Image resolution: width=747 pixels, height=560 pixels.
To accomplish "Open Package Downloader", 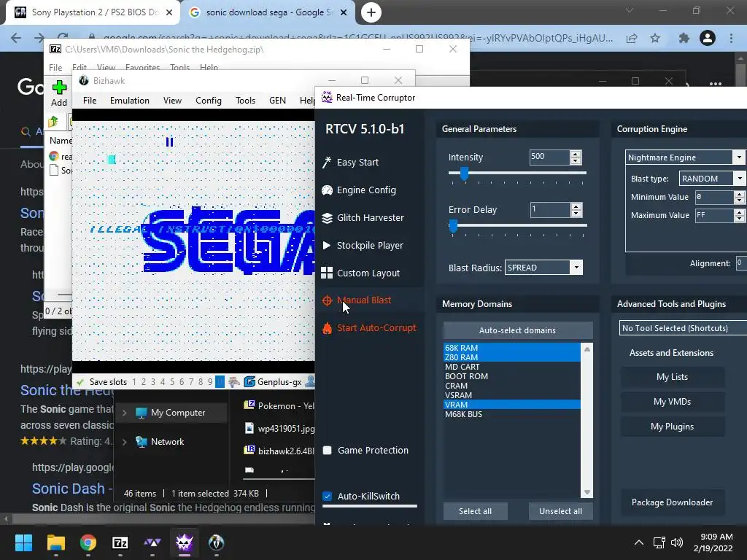I will point(672,502).
